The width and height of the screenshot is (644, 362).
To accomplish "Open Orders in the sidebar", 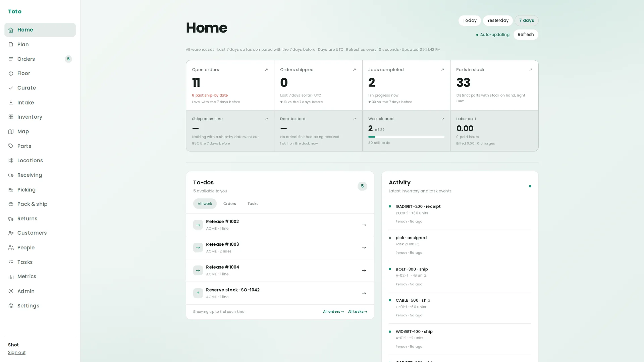I will click(40, 59).
